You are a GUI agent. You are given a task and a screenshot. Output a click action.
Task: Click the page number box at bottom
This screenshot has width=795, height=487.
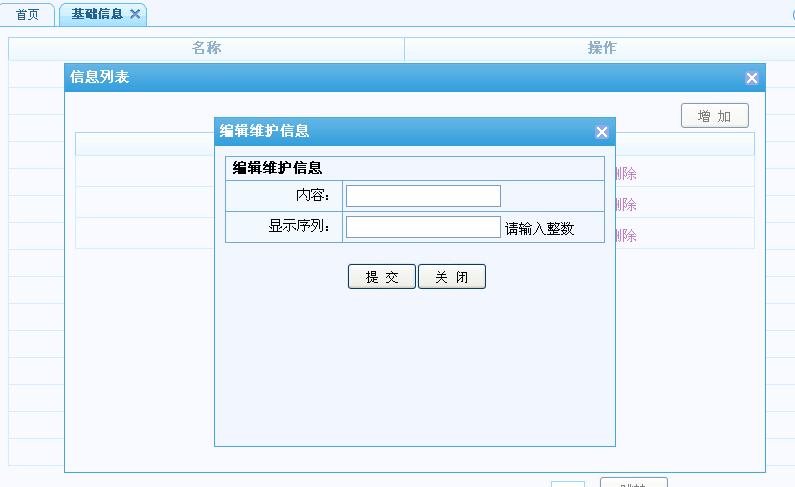pyautogui.click(x=567, y=483)
